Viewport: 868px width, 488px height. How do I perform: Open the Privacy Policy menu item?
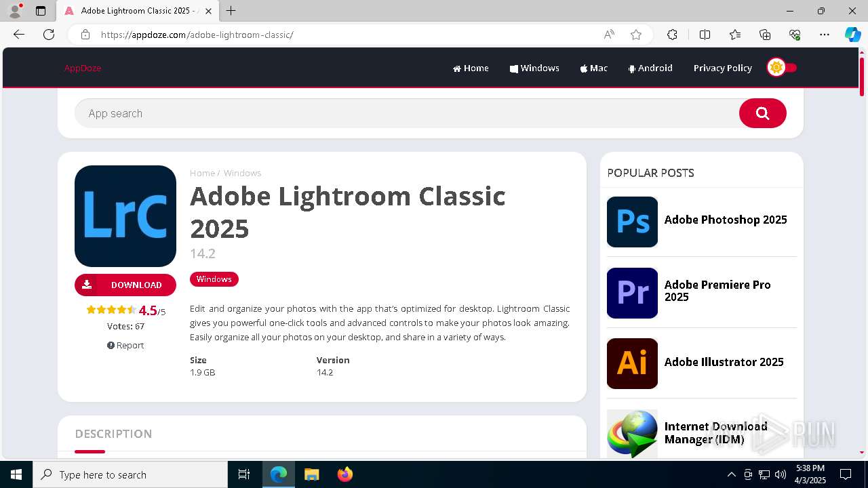(722, 68)
